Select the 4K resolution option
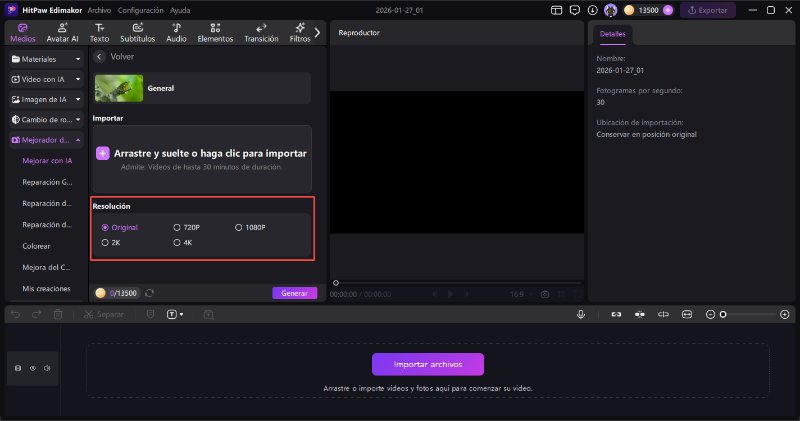The width and height of the screenshot is (800, 421). [x=183, y=243]
